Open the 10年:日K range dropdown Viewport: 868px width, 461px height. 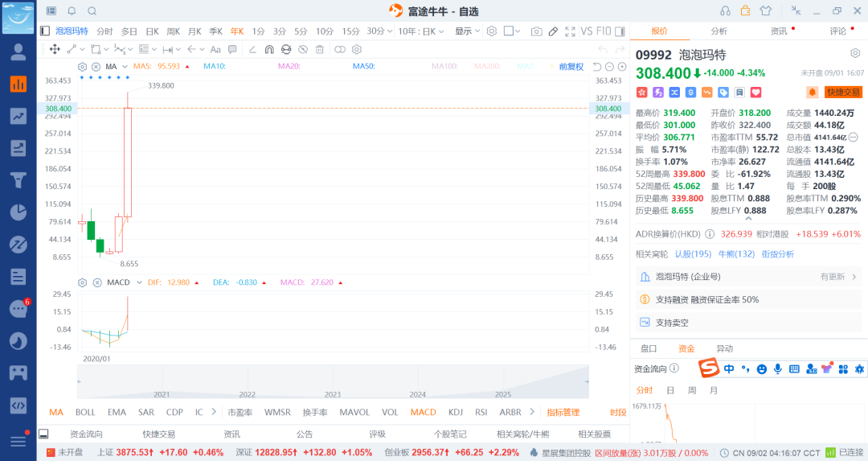tap(421, 31)
